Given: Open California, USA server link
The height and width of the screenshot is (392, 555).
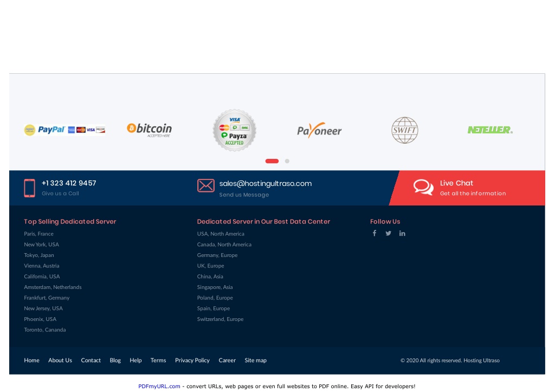Looking at the screenshot, I should tap(42, 276).
